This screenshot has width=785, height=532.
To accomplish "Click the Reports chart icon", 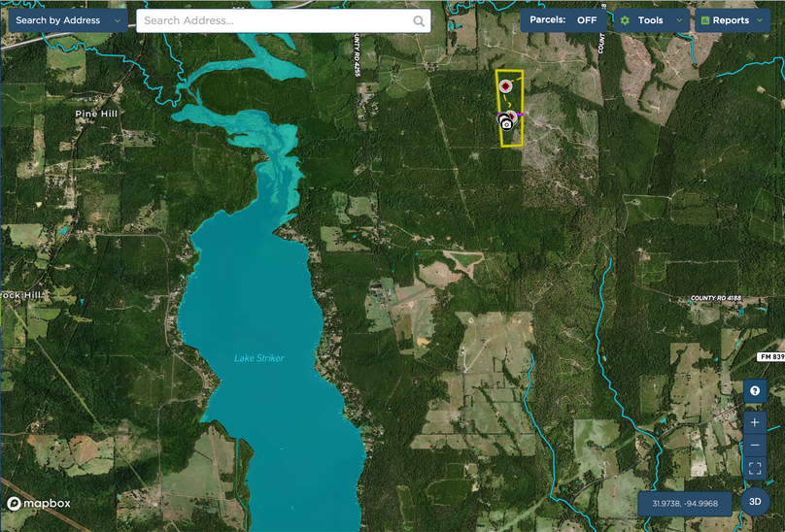I will click(705, 20).
